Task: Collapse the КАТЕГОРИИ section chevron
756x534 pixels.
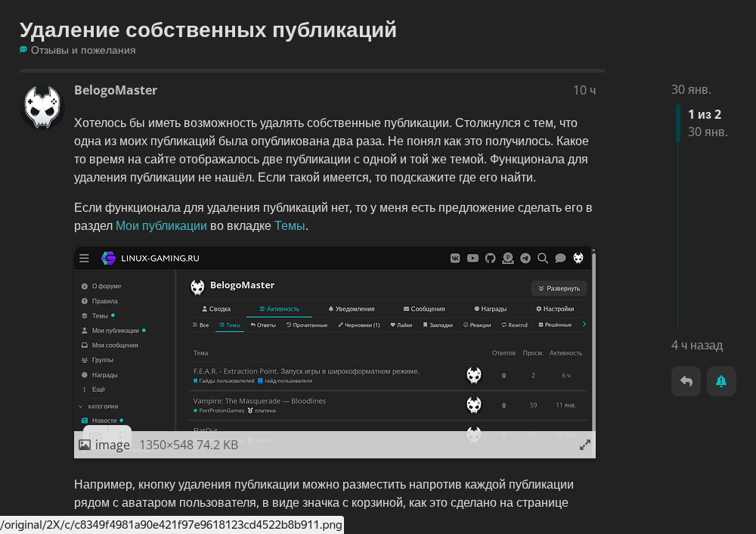Action: coord(82,406)
